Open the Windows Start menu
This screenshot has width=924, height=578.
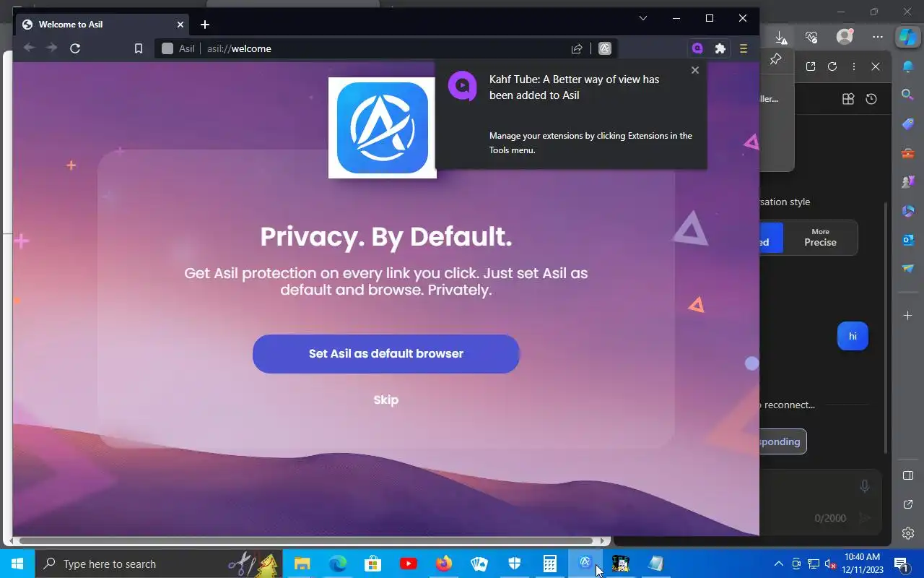pyautogui.click(x=17, y=564)
